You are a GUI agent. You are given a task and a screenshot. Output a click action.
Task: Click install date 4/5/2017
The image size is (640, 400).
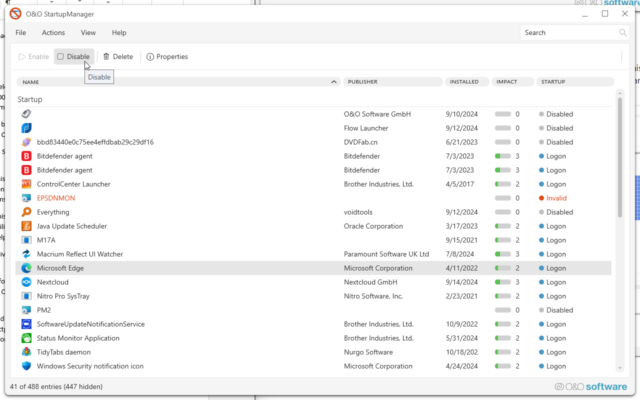460,184
